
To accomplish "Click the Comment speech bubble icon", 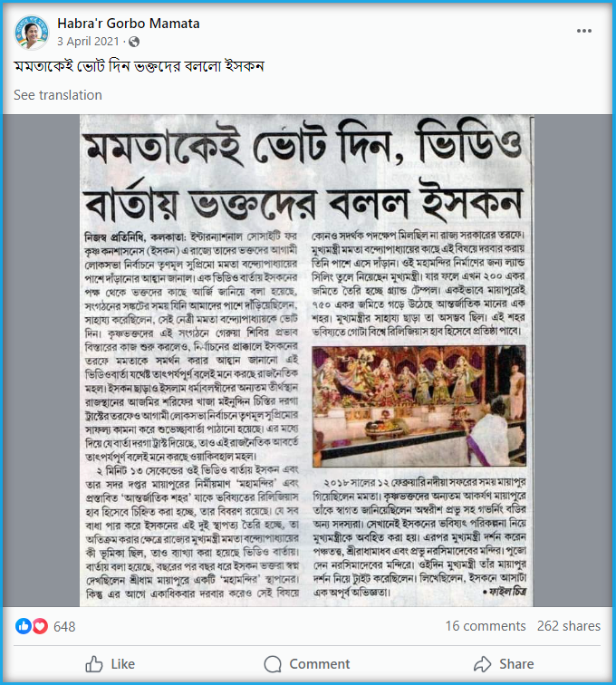I will [273, 664].
